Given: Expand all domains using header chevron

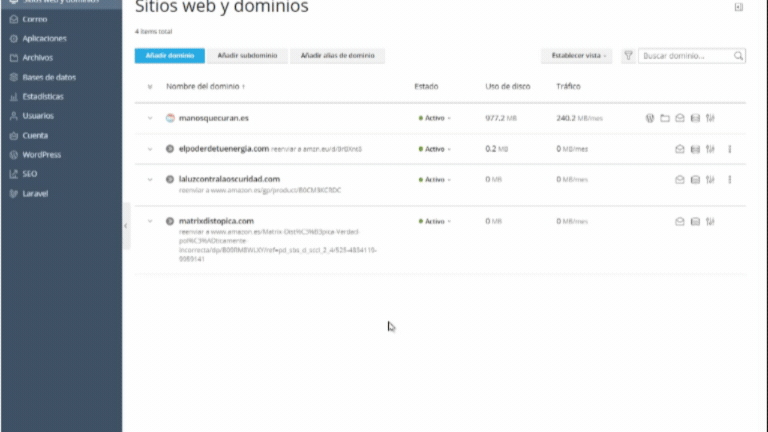Looking at the screenshot, I should (150, 87).
